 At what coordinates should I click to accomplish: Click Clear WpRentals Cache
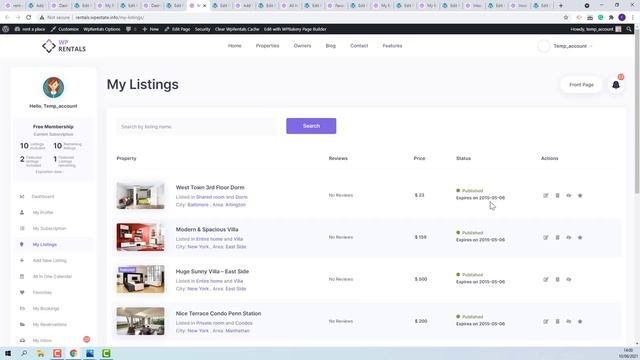(x=237, y=29)
